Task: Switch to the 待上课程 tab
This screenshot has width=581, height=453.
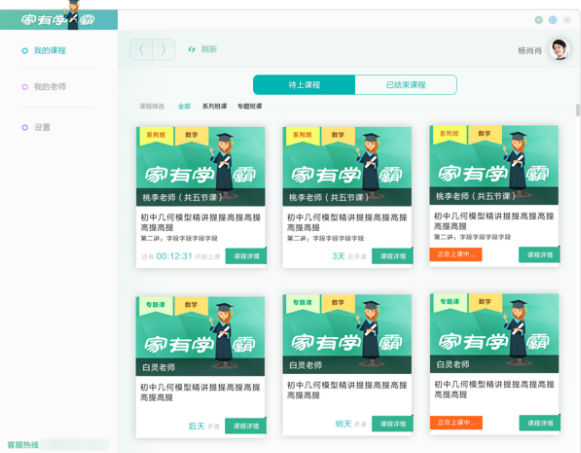Action: 304,85
